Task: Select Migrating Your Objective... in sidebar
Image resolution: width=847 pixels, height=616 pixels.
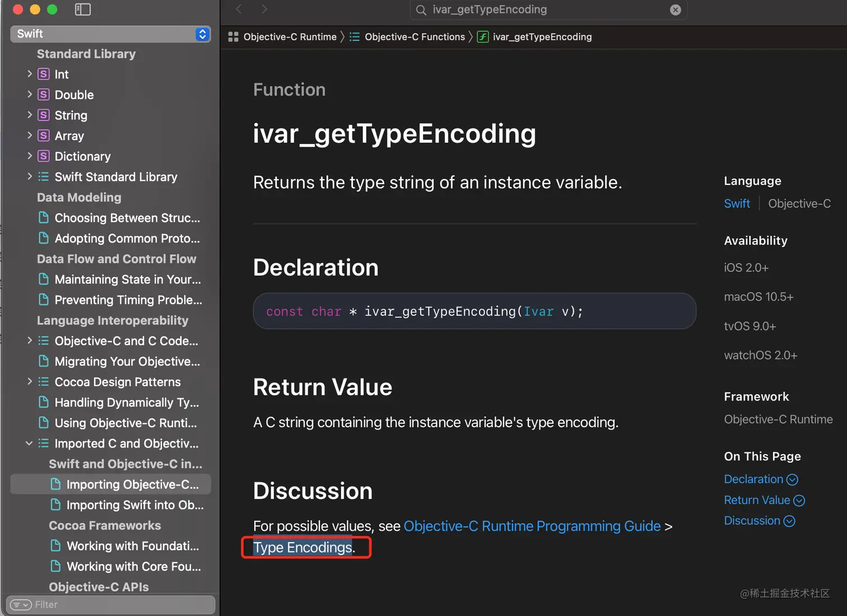Action: tap(110, 361)
